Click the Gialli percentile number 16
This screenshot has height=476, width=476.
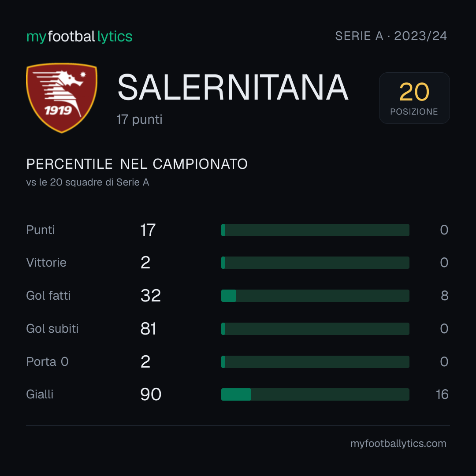442,394
